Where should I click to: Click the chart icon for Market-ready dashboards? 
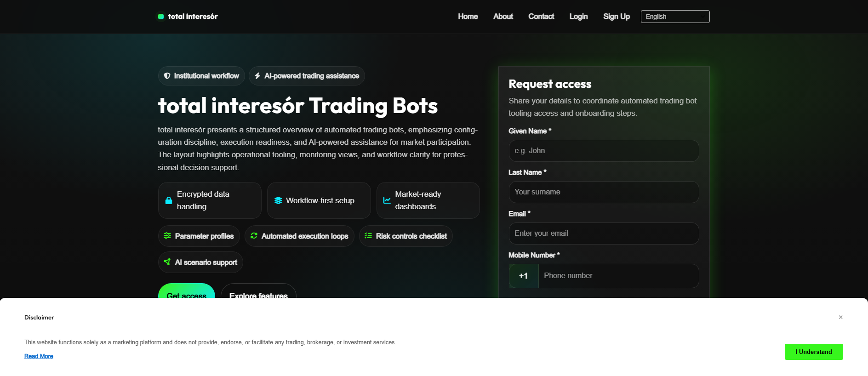click(387, 200)
